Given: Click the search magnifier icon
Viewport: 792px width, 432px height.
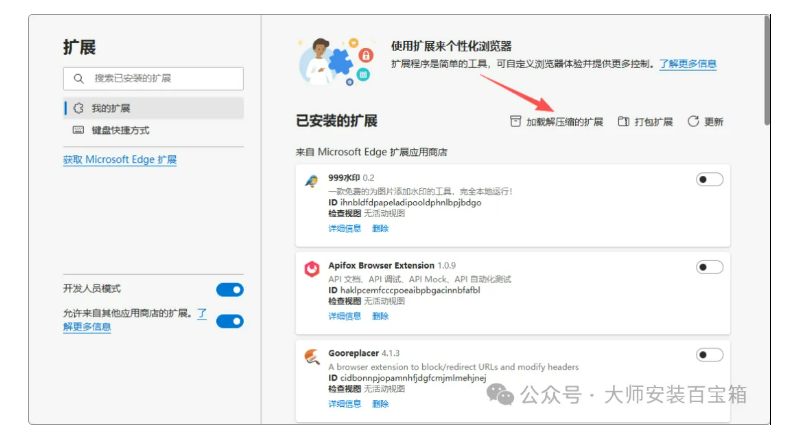Looking at the screenshot, I should point(79,78).
